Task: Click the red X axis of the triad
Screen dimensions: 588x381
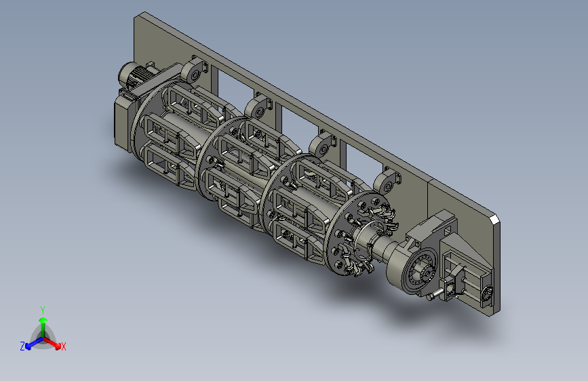Action: click(x=54, y=344)
